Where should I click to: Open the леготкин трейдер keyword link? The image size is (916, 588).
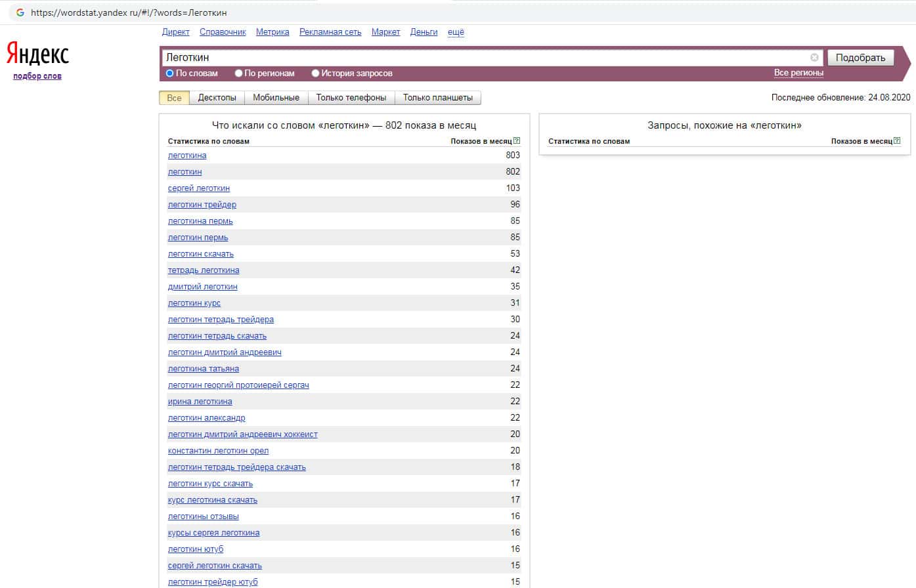(x=202, y=205)
